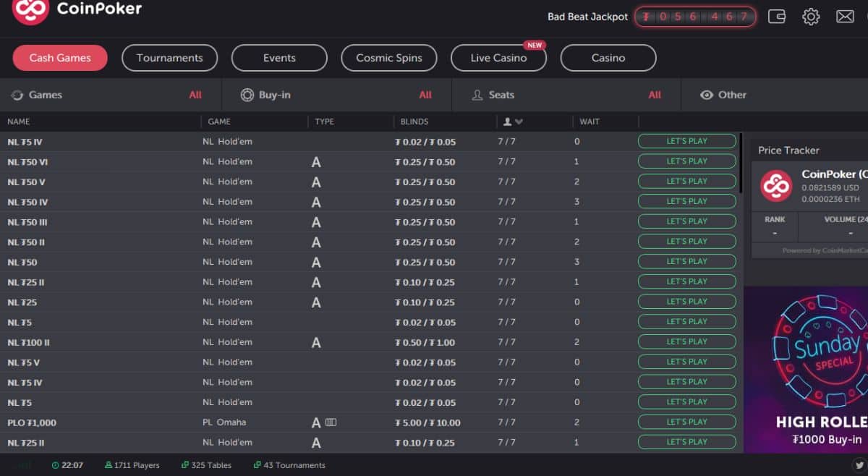The width and height of the screenshot is (868, 476).
Task: Sort table by GAME column header
Action: [x=219, y=122]
